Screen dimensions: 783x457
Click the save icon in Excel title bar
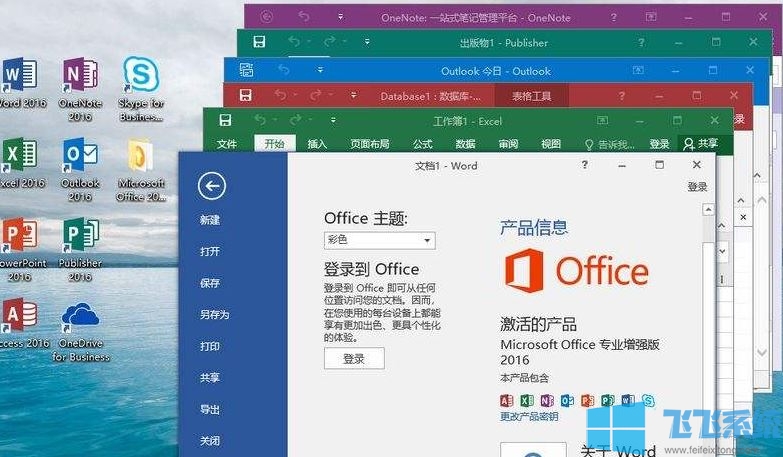coord(225,120)
